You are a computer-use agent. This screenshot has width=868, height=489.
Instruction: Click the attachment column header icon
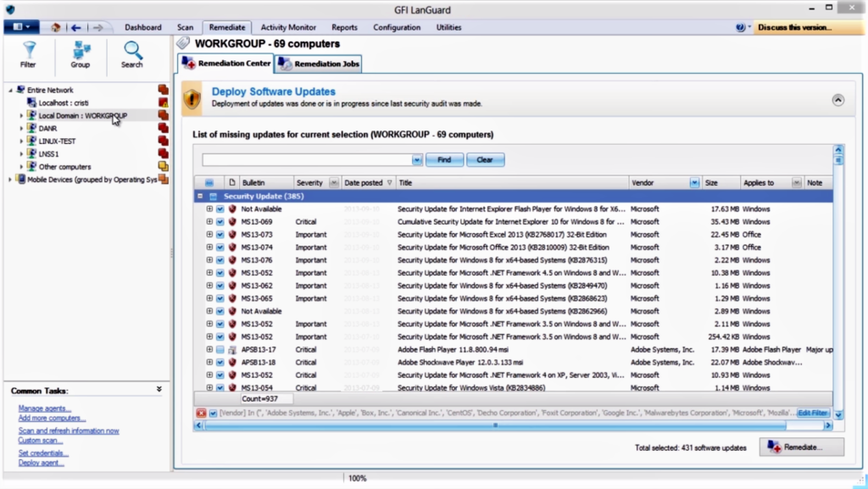232,182
